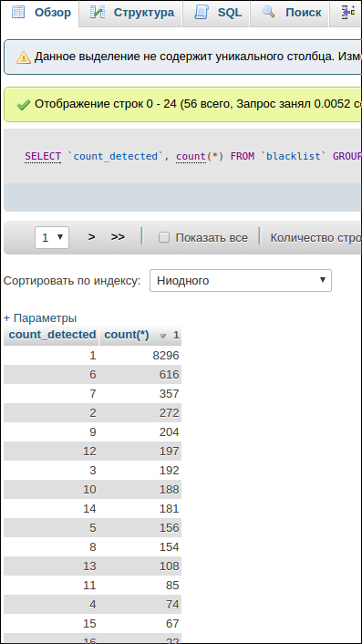Click count_detected 10 in the 188 row

click(x=51, y=490)
